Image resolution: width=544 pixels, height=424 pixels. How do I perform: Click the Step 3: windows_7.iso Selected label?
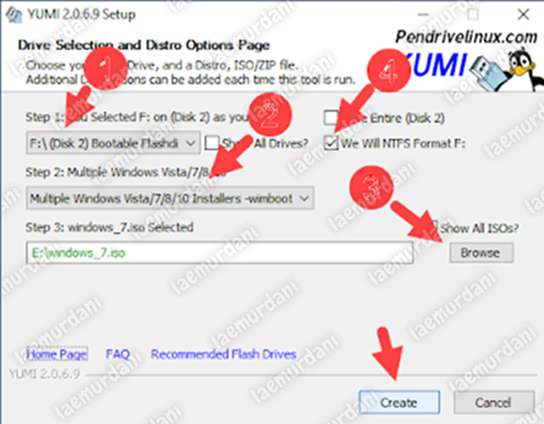(x=109, y=227)
